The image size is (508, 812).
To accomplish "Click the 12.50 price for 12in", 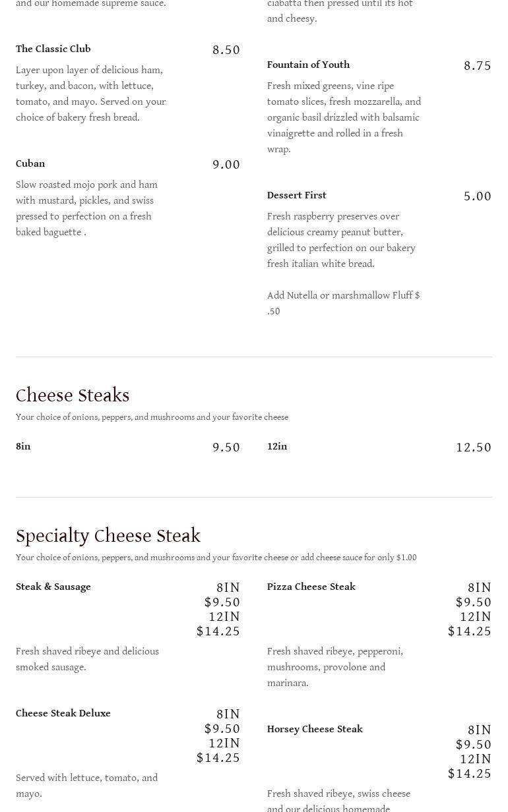I will pyautogui.click(x=474, y=448).
